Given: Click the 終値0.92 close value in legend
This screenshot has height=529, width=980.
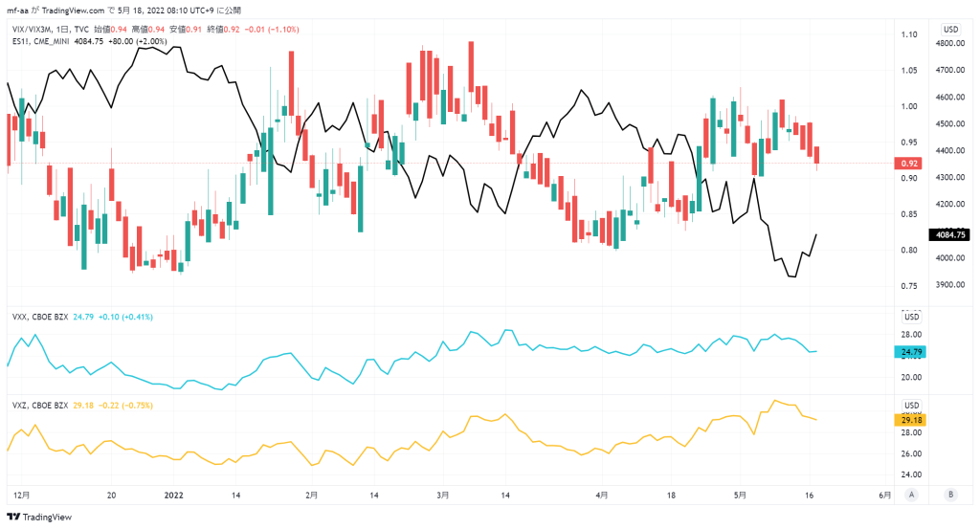Looking at the screenshot, I should pos(223,30).
